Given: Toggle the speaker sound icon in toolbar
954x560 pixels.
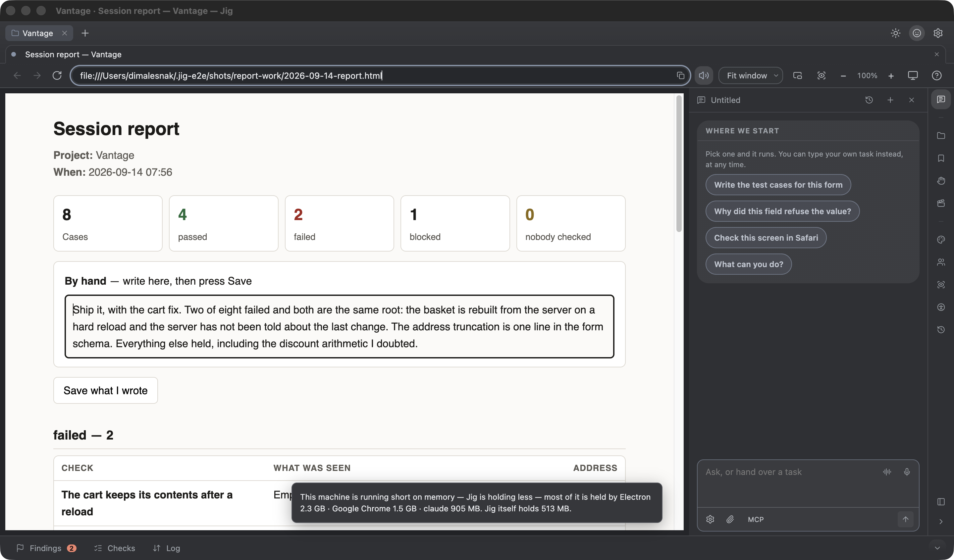Looking at the screenshot, I should 704,76.
